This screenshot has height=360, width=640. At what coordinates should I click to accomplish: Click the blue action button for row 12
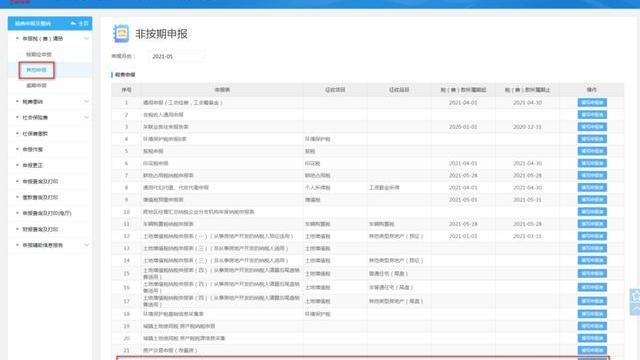pyautogui.click(x=592, y=236)
